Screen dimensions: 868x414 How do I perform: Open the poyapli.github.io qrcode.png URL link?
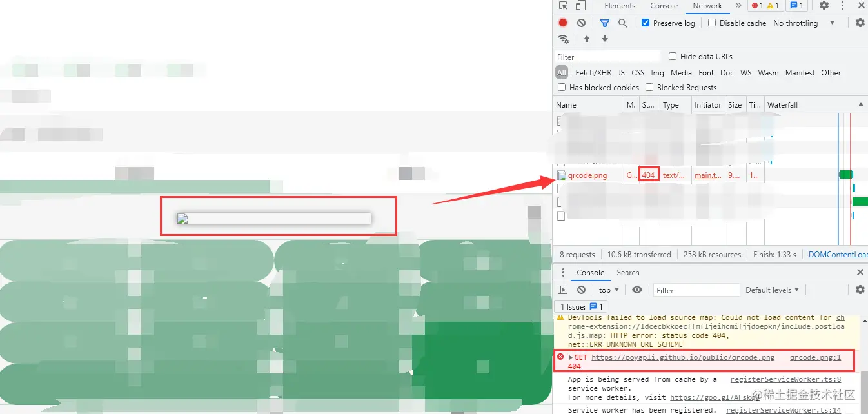[x=683, y=357]
